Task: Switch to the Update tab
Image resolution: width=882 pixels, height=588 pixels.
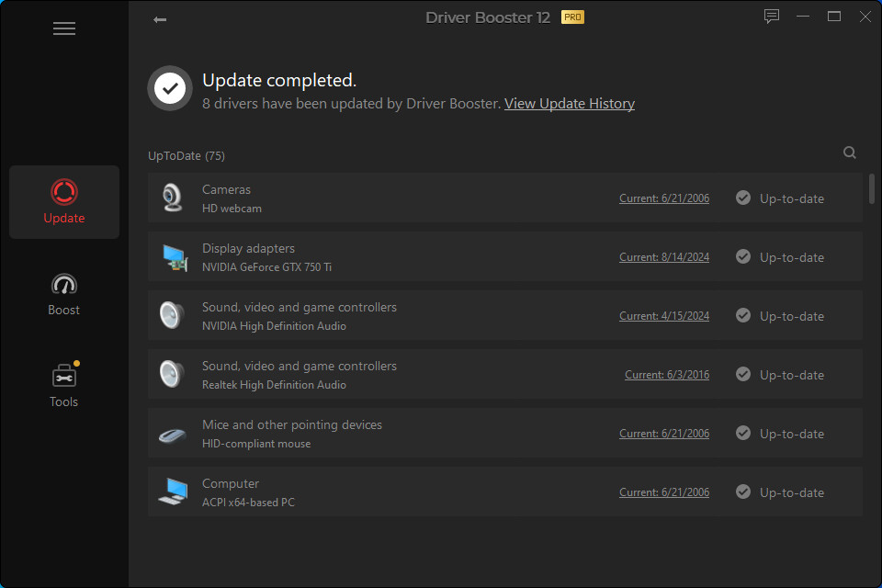Action: pos(64,202)
